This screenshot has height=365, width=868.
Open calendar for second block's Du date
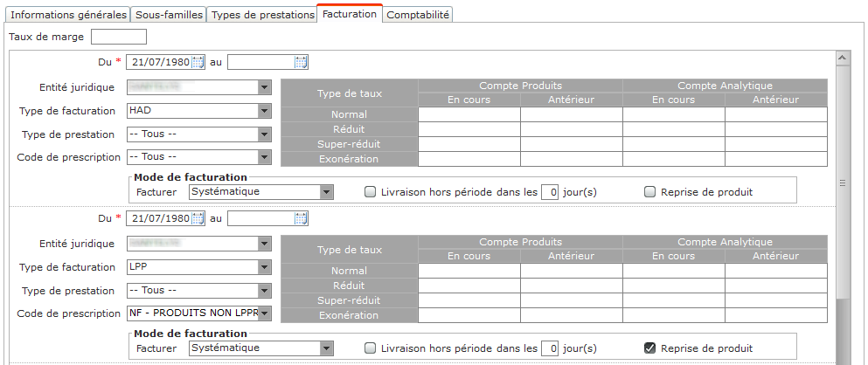pyautogui.click(x=198, y=218)
